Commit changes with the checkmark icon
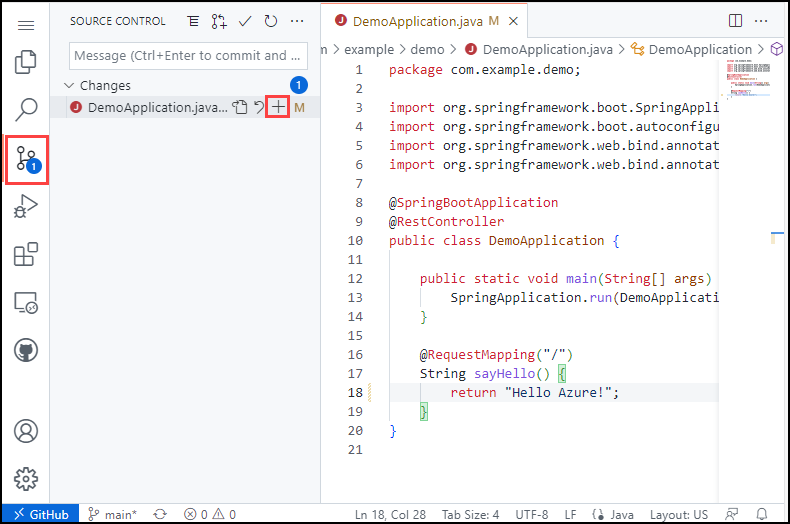 click(x=245, y=21)
